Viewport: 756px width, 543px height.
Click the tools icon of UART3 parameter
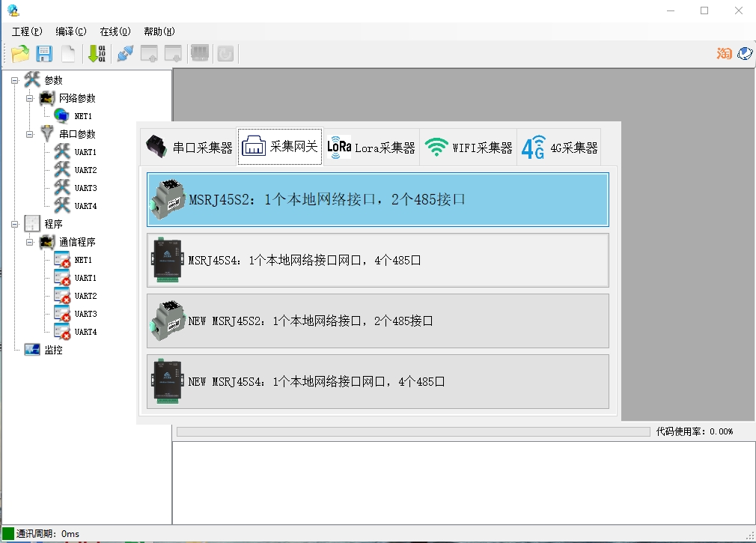point(61,187)
